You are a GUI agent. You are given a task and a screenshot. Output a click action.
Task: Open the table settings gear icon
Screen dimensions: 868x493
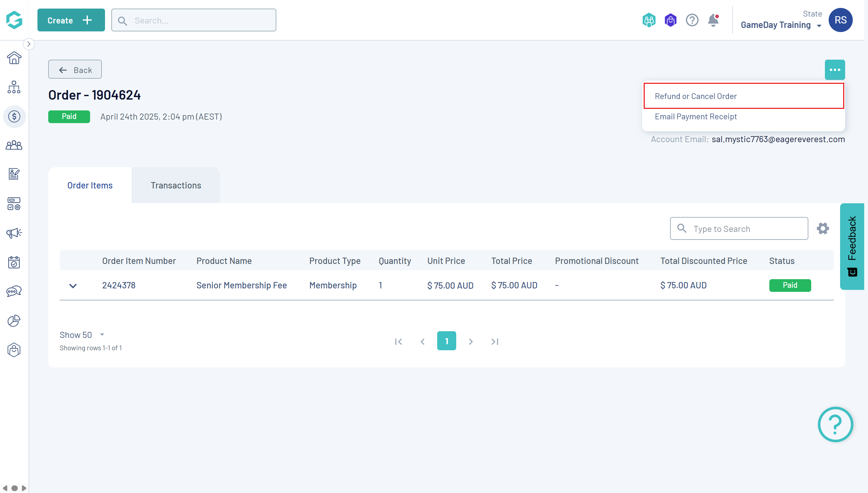tap(823, 228)
